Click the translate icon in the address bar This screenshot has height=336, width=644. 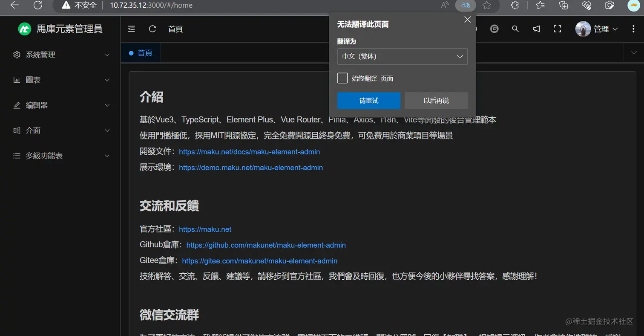click(466, 5)
